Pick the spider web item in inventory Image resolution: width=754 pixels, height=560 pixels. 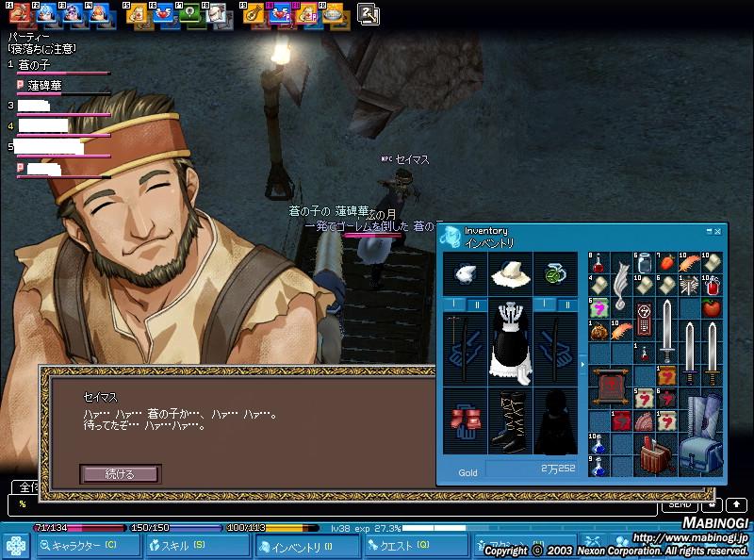[689, 286]
